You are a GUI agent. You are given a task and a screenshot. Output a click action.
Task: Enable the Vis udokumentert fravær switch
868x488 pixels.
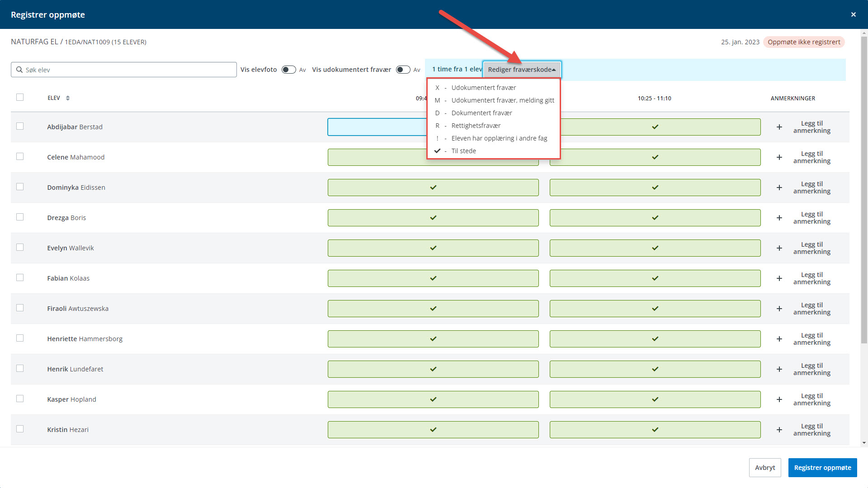coord(403,70)
